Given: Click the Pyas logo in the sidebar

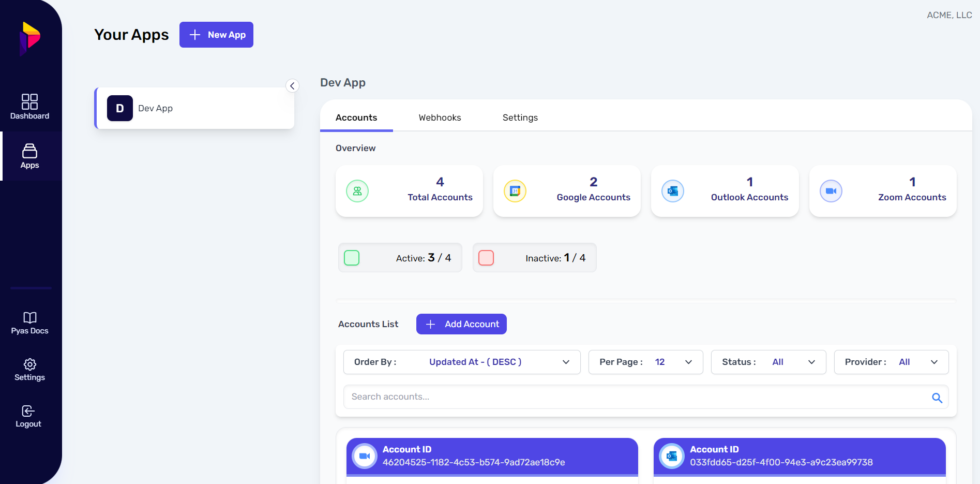Looking at the screenshot, I should tap(30, 38).
